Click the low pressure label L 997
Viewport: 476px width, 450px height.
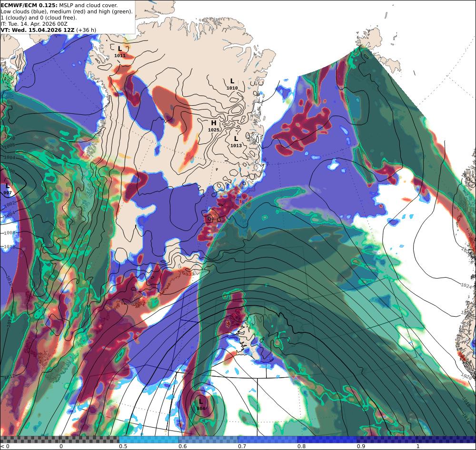(x=7, y=189)
